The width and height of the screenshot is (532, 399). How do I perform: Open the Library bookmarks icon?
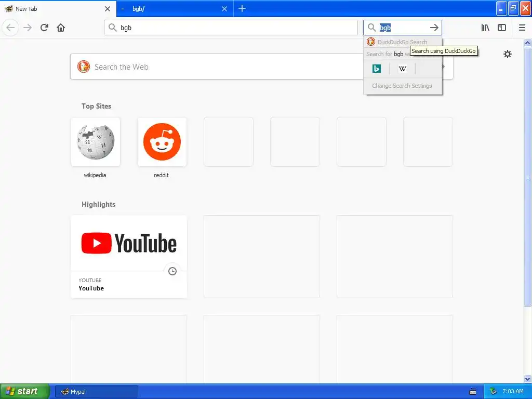pyautogui.click(x=485, y=28)
